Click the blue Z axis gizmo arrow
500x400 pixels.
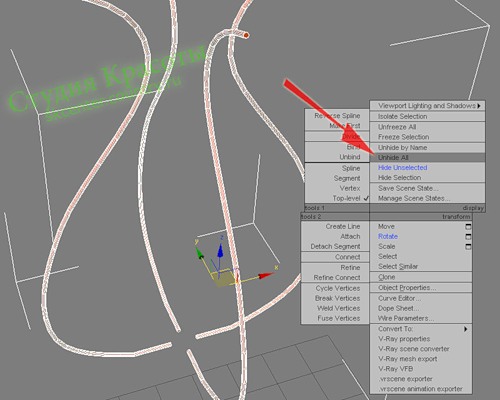point(220,250)
